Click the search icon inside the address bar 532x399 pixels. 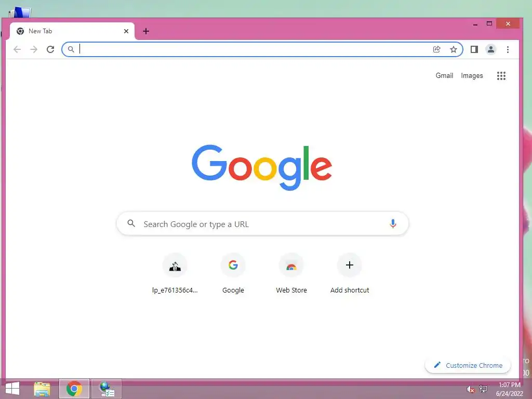[x=71, y=49]
